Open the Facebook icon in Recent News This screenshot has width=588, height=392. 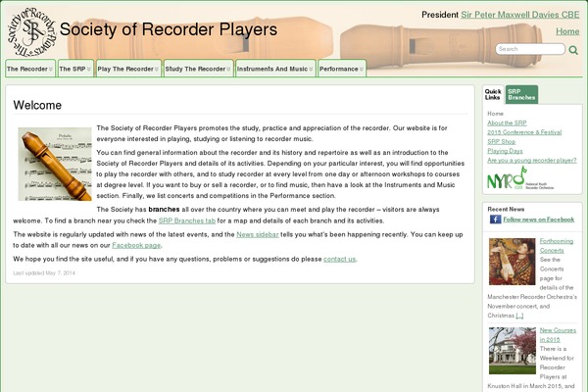tap(495, 220)
